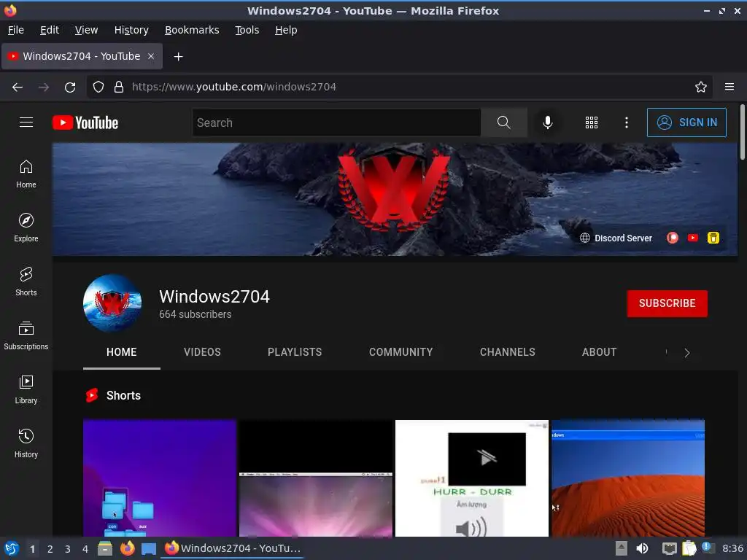Open the Edit menu

[x=50, y=30]
